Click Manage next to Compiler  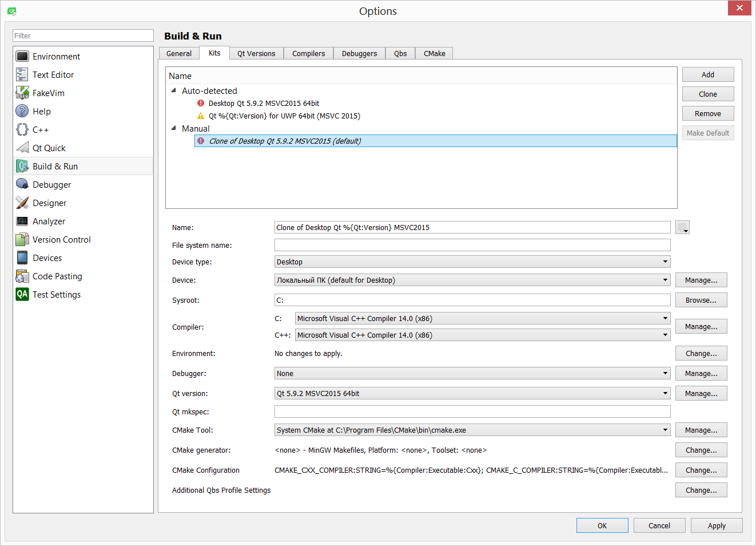(701, 326)
